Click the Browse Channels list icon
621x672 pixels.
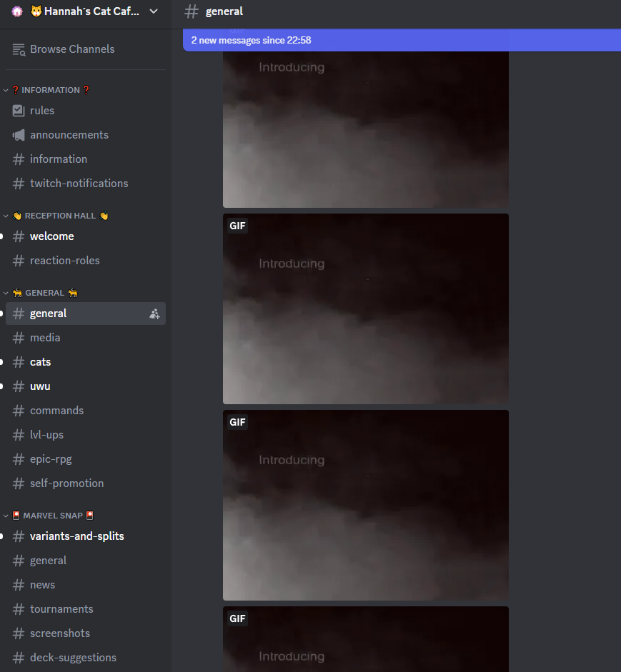19,49
